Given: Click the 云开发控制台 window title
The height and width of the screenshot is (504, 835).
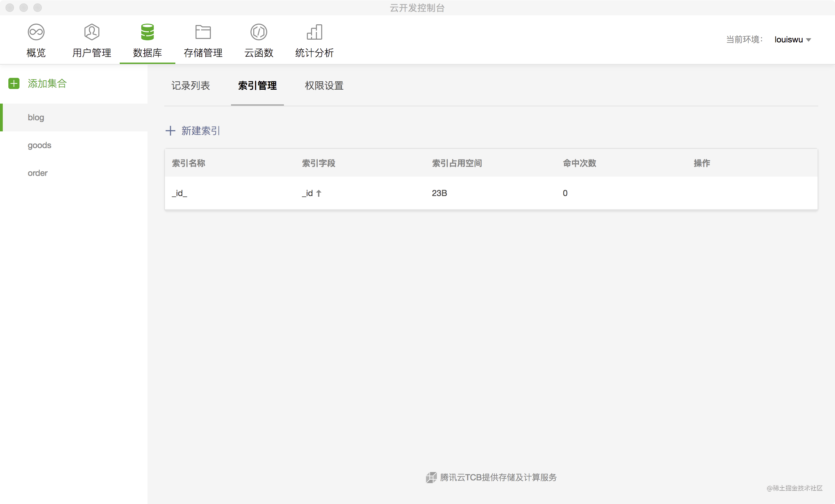Looking at the screenshot, I should pyautogui.click(x=417, y=8).
